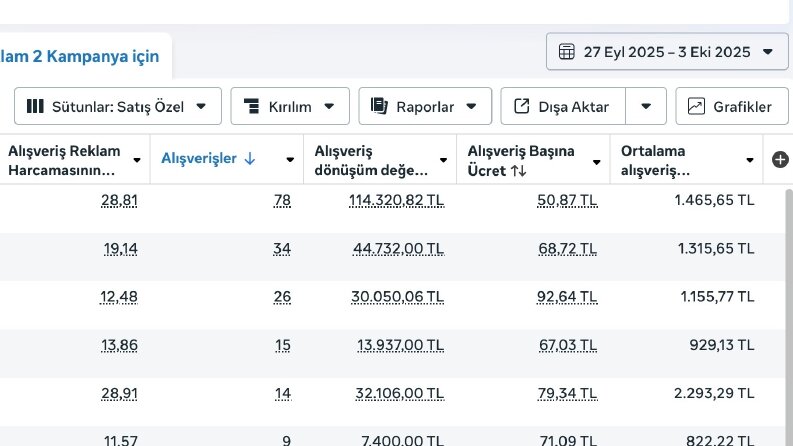Click the value 11,57
793x446 pixels.
pos(120,440)
